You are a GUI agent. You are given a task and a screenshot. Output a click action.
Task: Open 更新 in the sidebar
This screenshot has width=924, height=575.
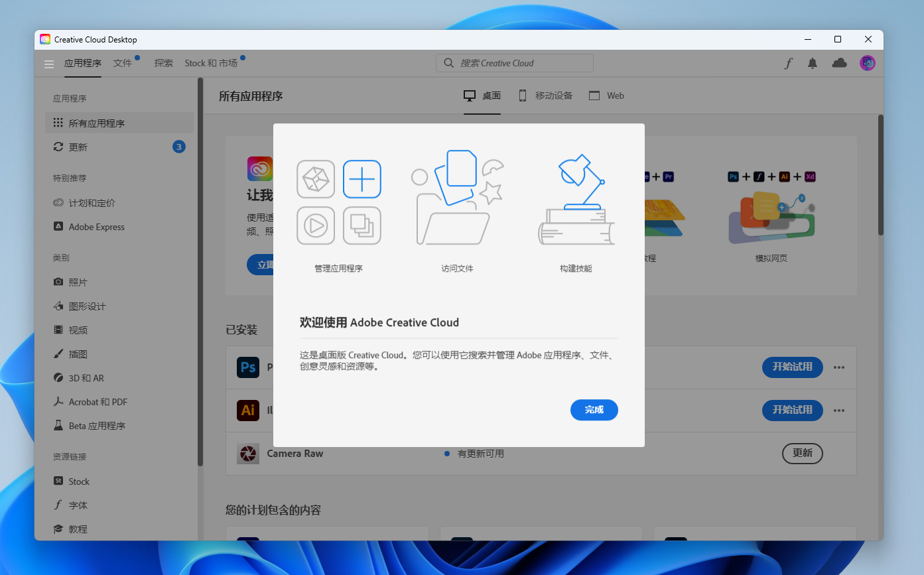(x=119, y=147)
